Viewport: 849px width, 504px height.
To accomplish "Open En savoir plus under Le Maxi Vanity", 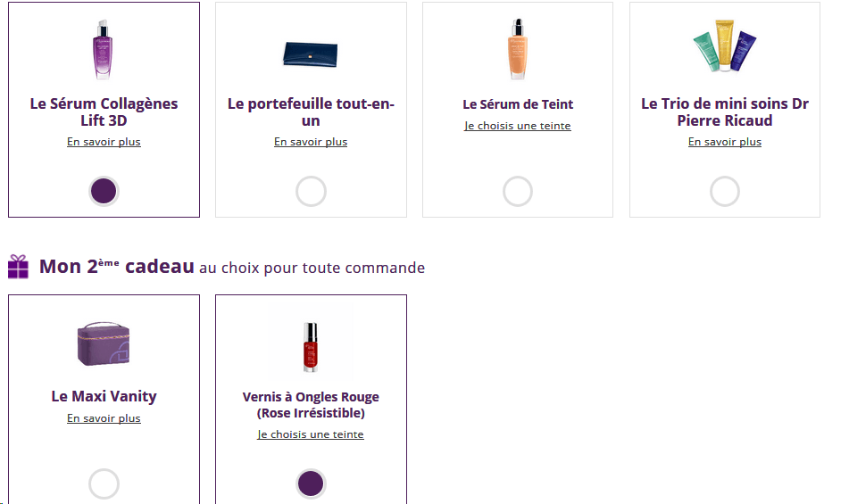I will [x=104, y=418].
